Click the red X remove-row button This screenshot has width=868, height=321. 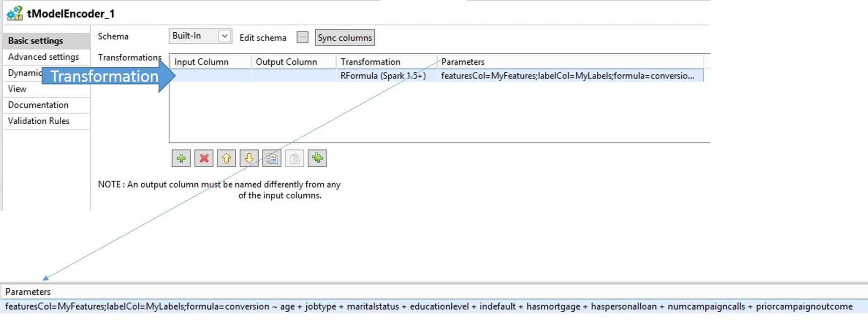204,158
